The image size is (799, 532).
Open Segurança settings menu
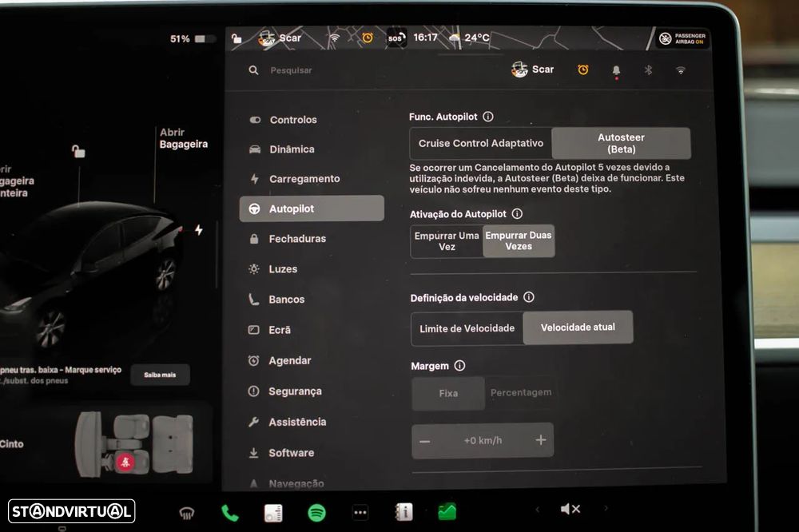pyautogui.click(x=312, y=391)
